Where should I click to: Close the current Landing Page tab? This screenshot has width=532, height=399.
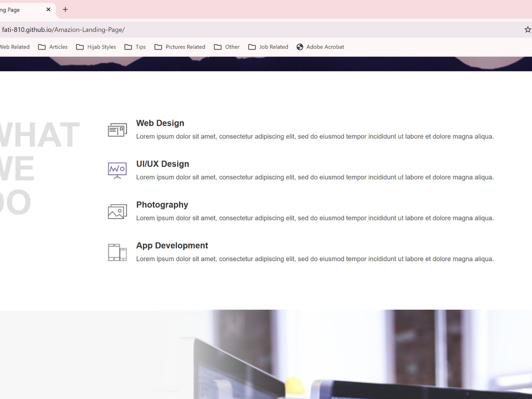[48, 10]
